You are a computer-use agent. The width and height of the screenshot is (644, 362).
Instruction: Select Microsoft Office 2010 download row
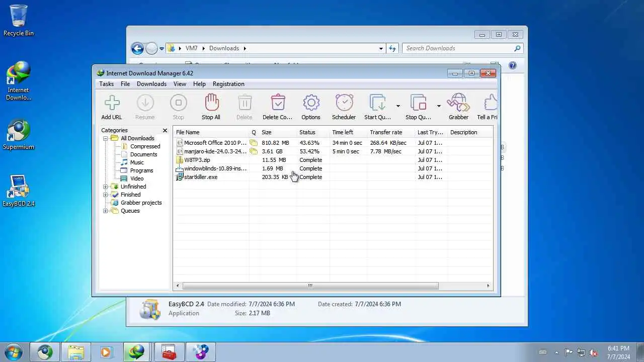[333, 143]
